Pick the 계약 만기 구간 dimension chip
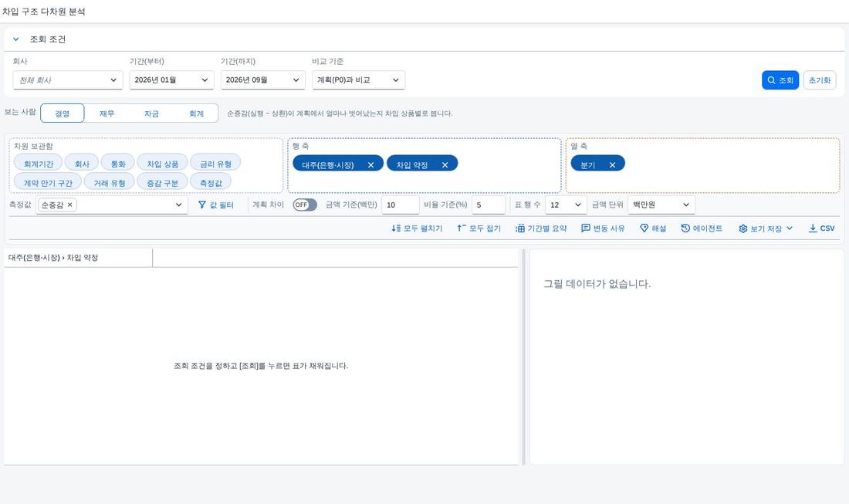This screenshot has width=849, height=504. click(48, 182)
